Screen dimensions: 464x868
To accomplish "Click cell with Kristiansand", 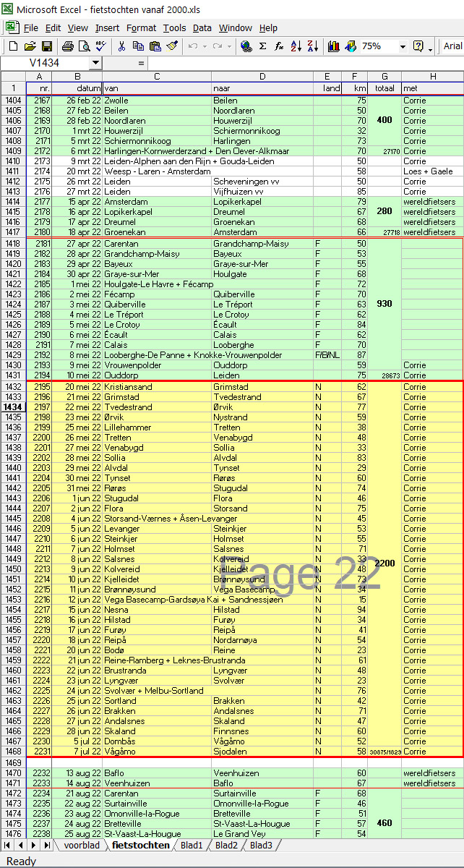I will [x=157, y=387].
